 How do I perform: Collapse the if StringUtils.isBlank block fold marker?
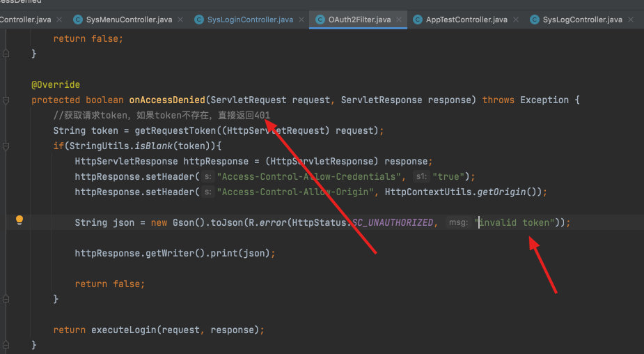coord(6,146)
